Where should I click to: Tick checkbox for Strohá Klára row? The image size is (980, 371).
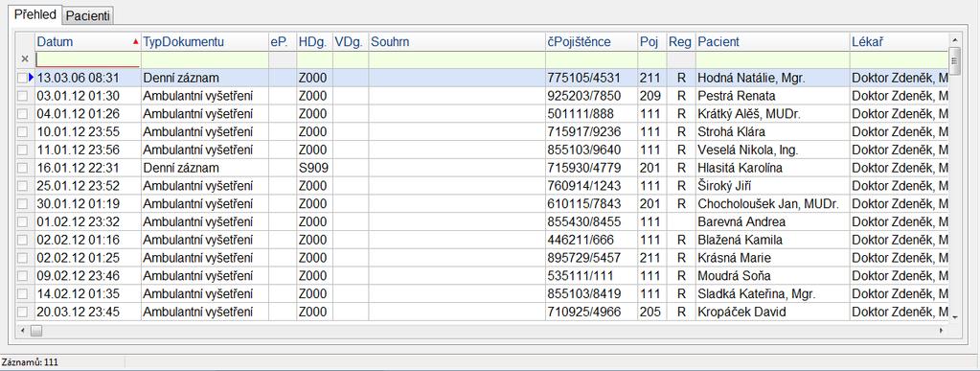[x=22, y=132]
